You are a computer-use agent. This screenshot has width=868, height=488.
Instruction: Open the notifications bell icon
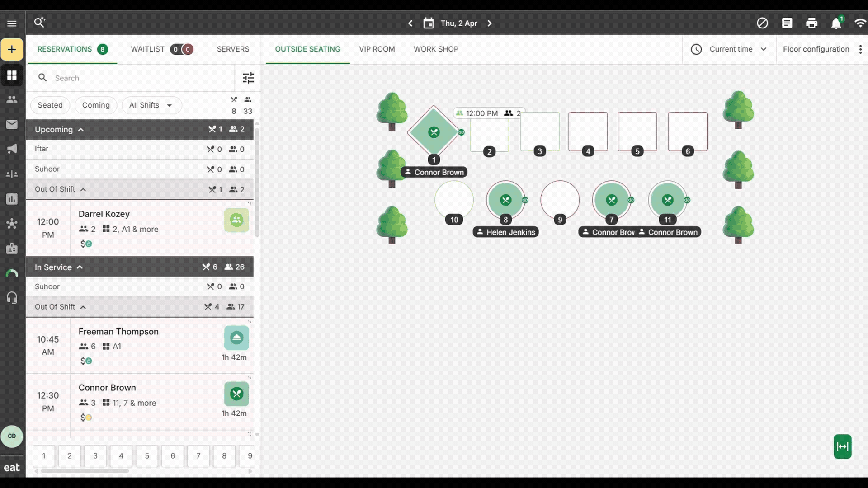click(836, 23)
